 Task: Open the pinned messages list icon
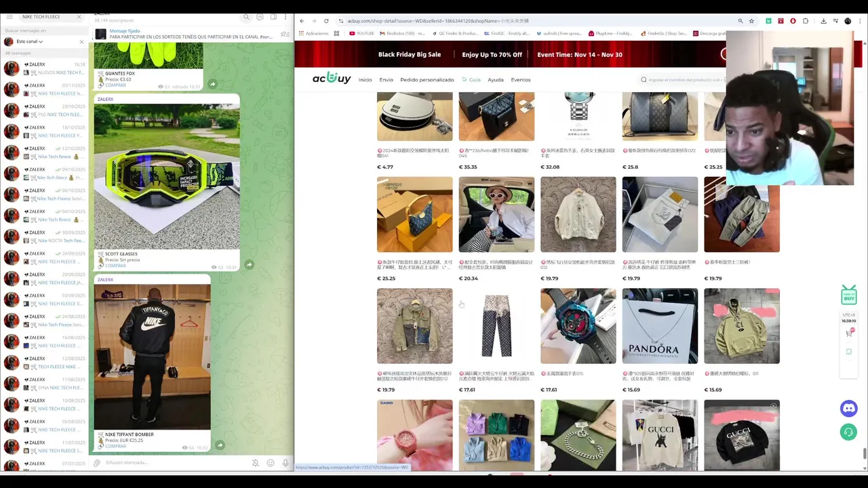pyautogui.click(x=285, y=34)
